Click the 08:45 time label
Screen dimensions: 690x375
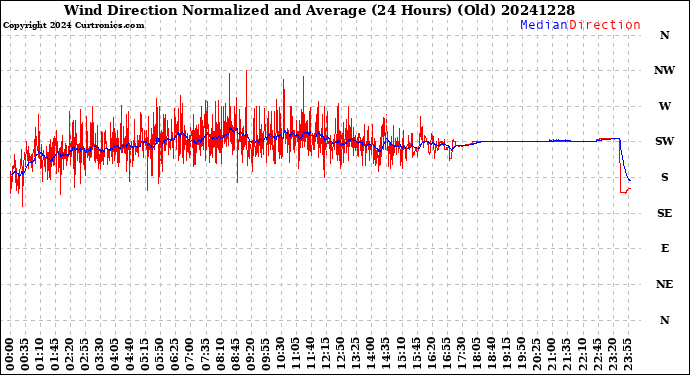coord(235,354)
